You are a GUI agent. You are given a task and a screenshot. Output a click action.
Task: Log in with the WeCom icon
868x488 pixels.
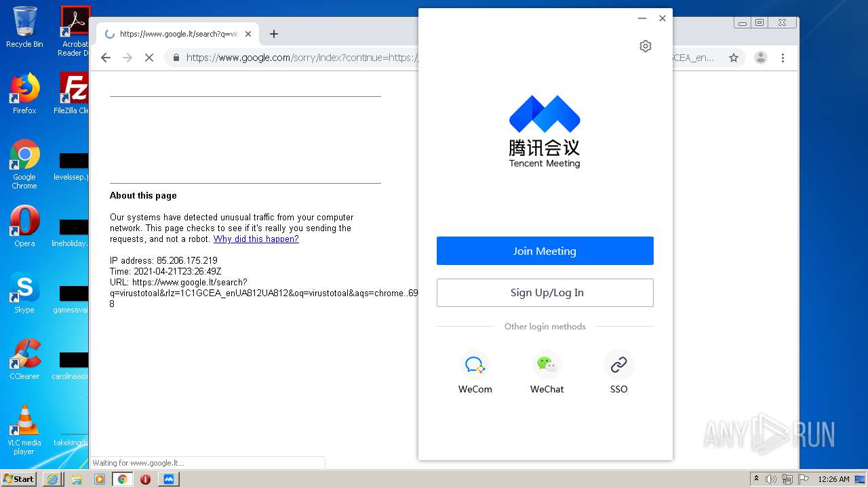tap(475, 365)
